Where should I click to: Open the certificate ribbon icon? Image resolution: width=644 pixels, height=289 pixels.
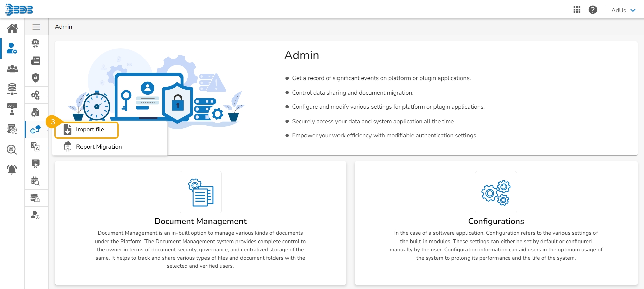35,164
